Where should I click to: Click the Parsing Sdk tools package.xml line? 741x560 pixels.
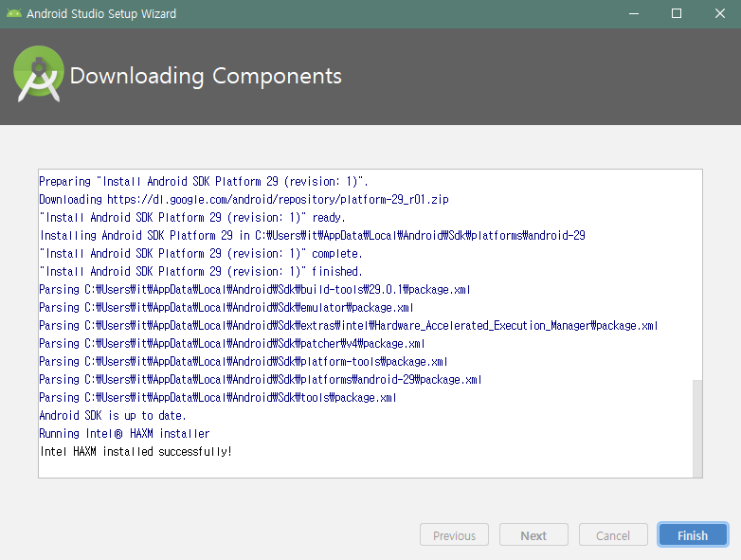218,397
